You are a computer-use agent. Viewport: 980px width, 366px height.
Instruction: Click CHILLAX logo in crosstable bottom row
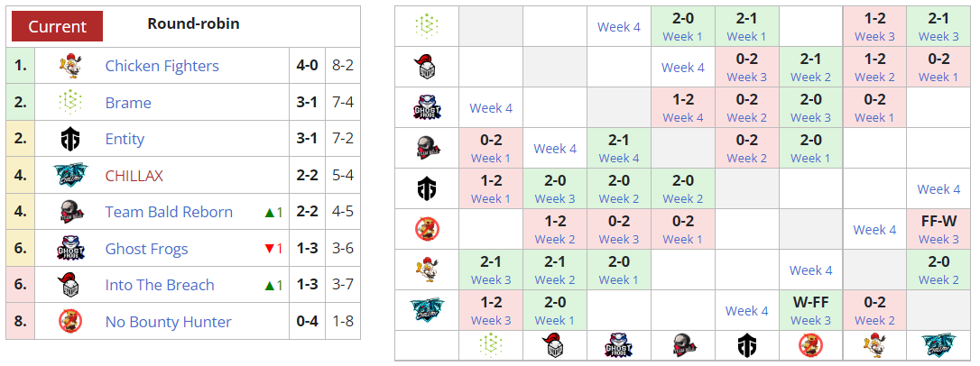click(x=938, y=346)
